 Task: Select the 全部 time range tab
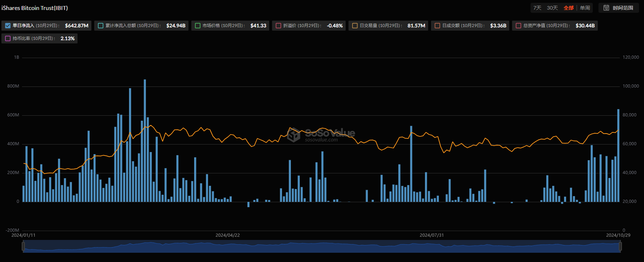click(569, 8)
